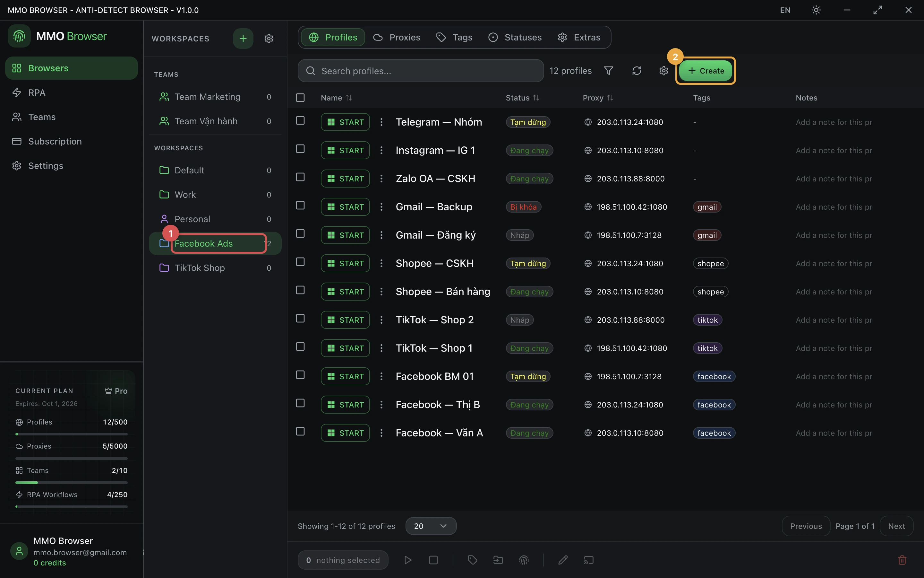Select the TikTok Shop workspace
This screenshot has height=578, width=924.
tap(215, 267)
